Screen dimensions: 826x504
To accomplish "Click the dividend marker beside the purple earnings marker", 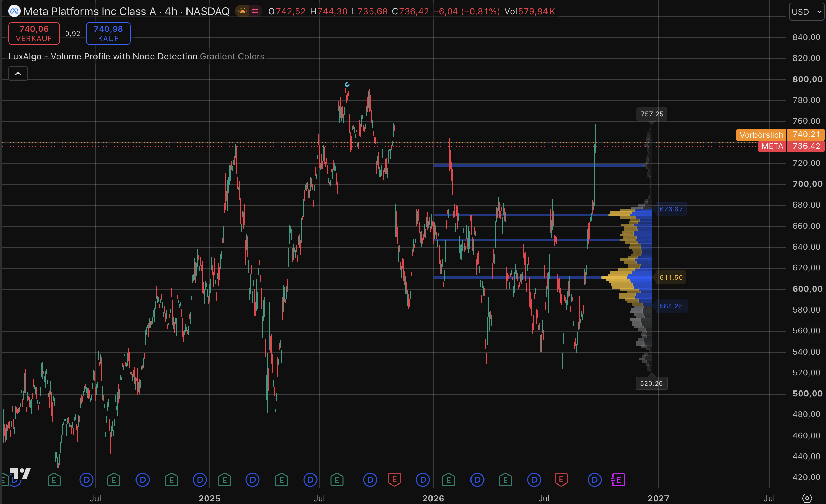I will point(595,480).
